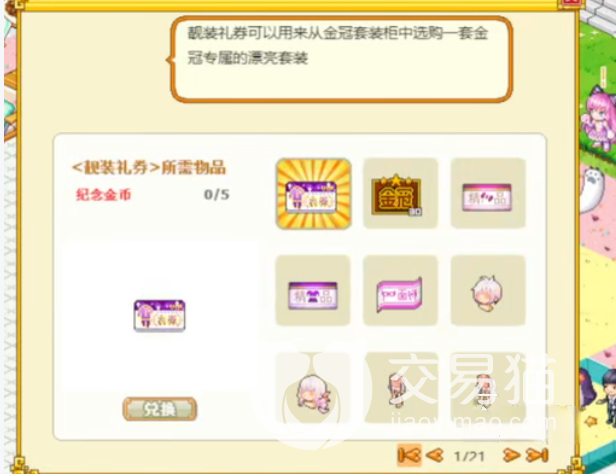Select the pink 面饼 ribbon item
Screen dimensions: 616x474
click(400, 290)
